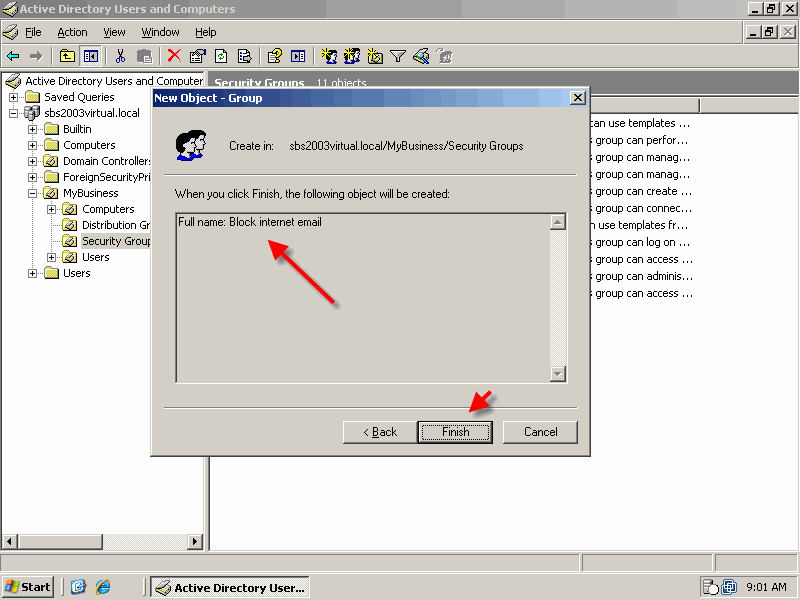Expand the bottom top-level Users folder
This screenshot has height=600, width=800.
[33, 273]
